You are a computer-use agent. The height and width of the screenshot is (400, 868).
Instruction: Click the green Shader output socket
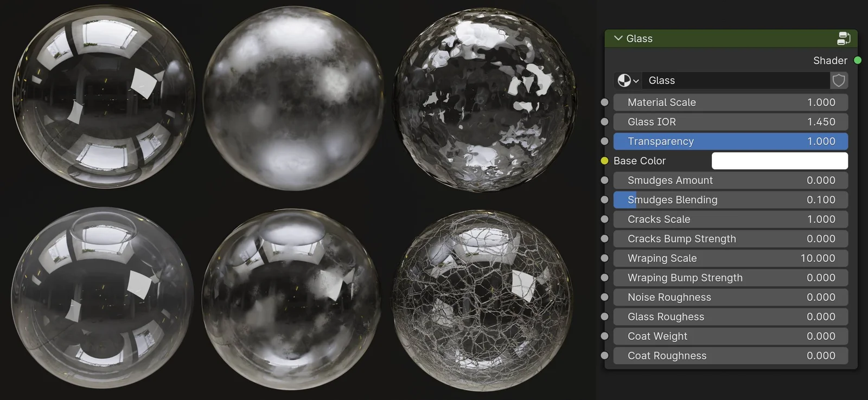point(858,60)
